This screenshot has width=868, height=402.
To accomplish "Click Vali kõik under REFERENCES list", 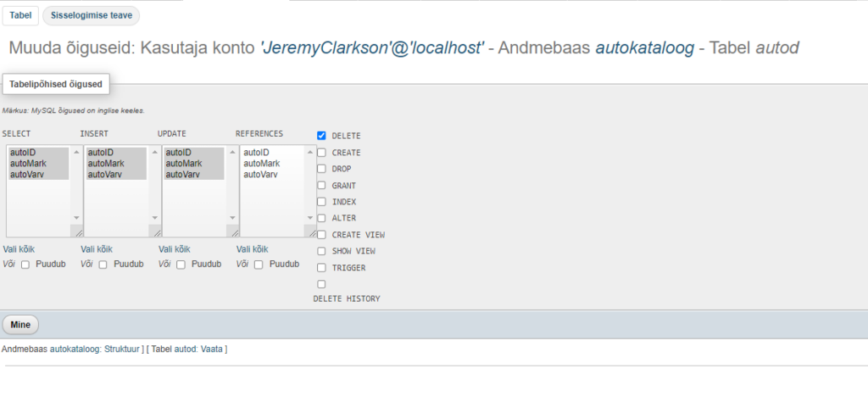I will click(252, 249).
